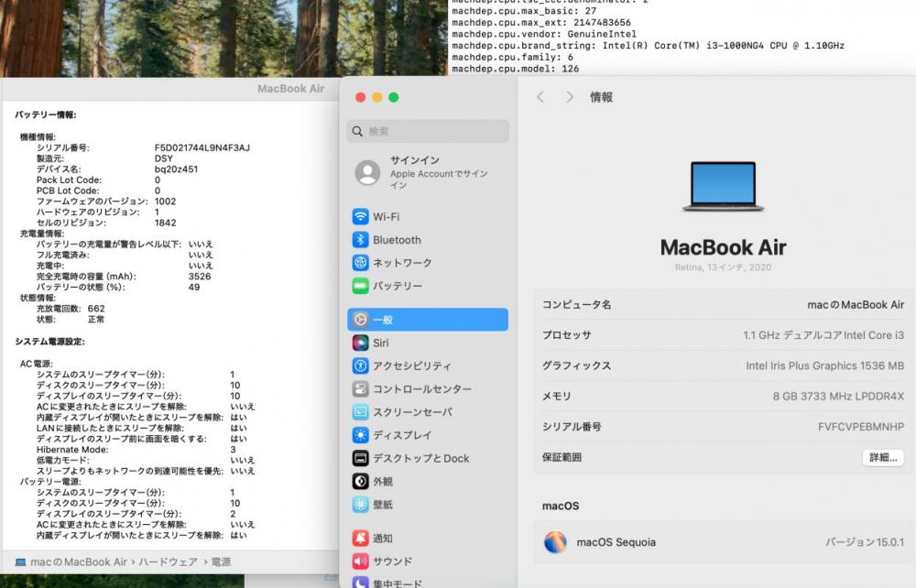Click the computer icon in System Information path bar

click(20, 562)
